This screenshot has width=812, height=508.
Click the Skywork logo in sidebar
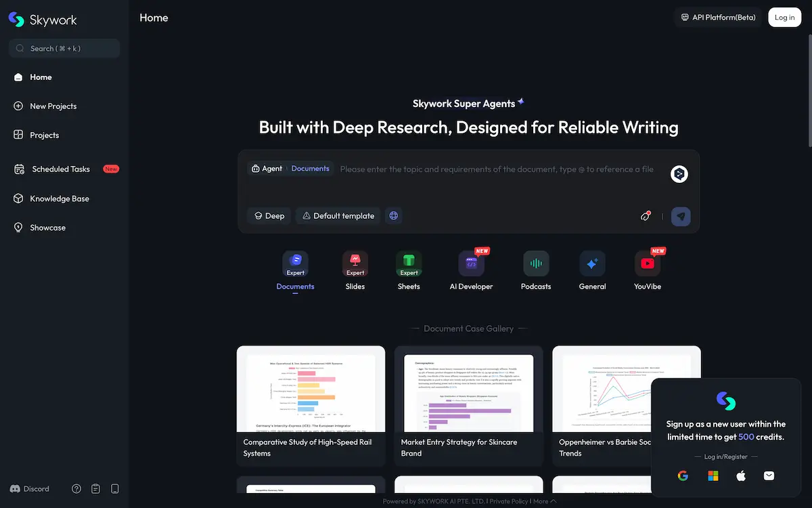[43, 20]
